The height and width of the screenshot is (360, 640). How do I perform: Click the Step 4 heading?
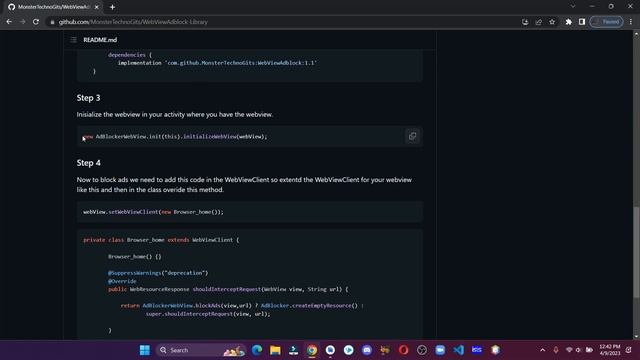click(x=89, y=163)
